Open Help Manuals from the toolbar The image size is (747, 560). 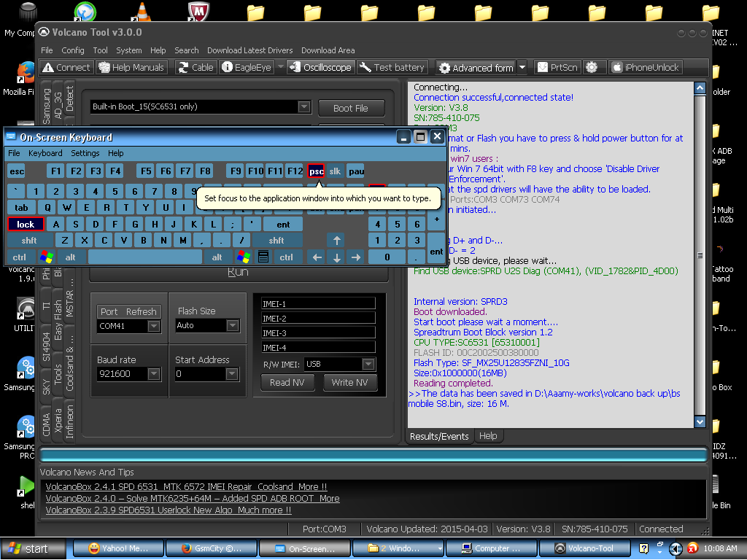131,67
